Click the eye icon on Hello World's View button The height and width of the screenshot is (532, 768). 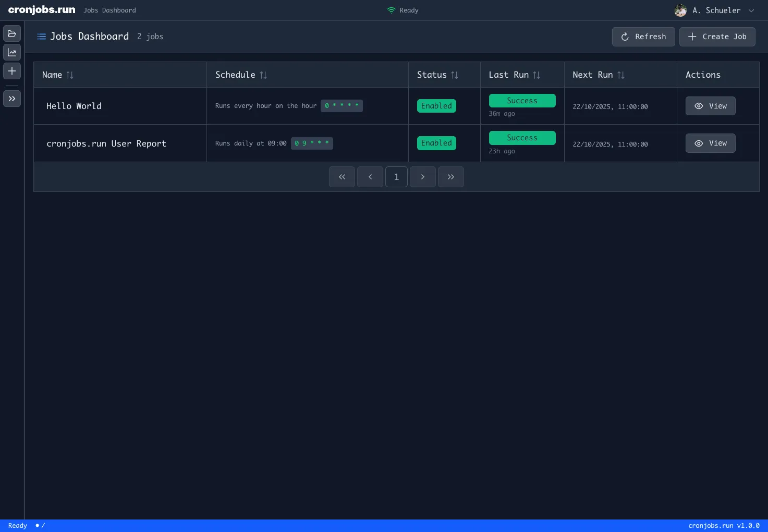point(699,106)
